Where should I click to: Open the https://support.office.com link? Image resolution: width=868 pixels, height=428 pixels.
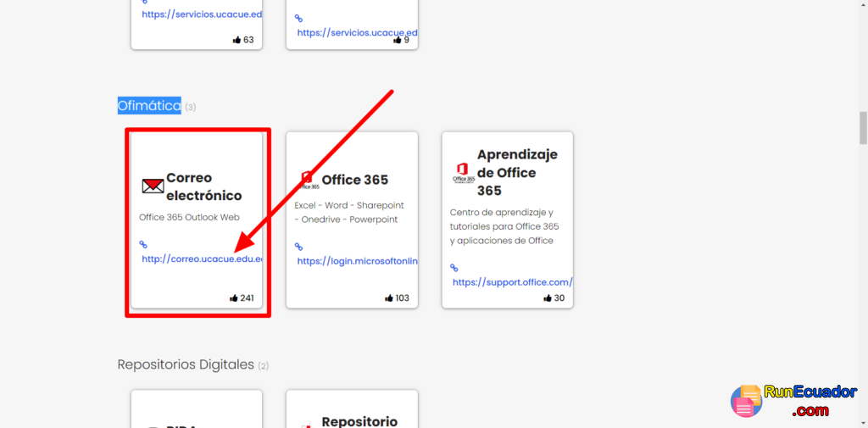coord(513,282)
